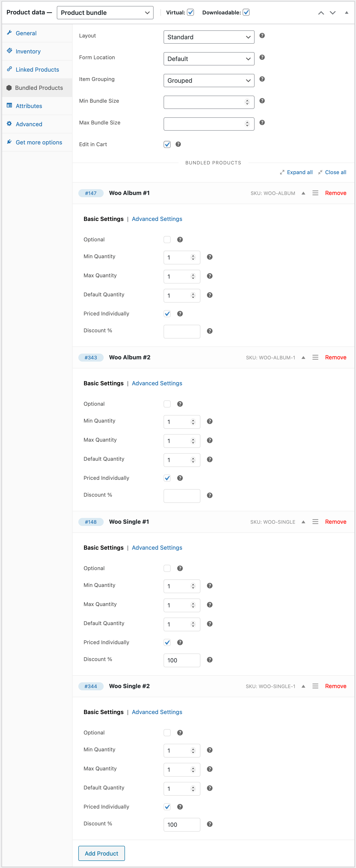Open the Product bundle type dropdown
356x868 pixels.
point(105,12)
